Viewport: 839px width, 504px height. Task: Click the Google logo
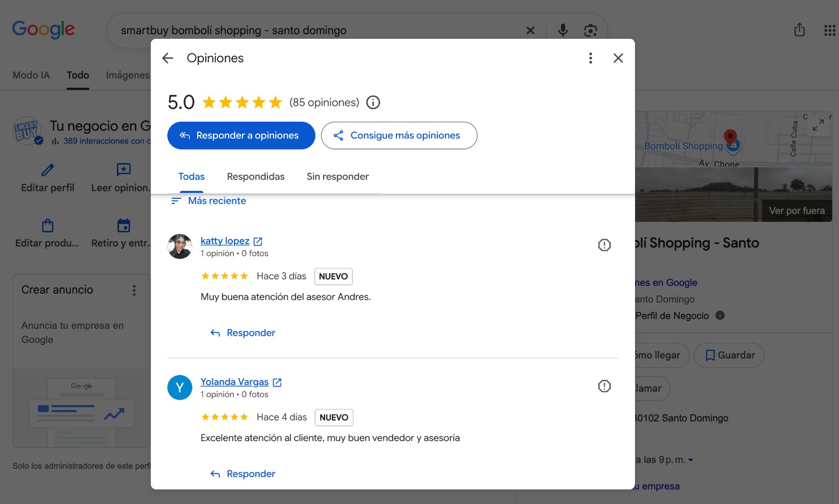click(44, 29)
